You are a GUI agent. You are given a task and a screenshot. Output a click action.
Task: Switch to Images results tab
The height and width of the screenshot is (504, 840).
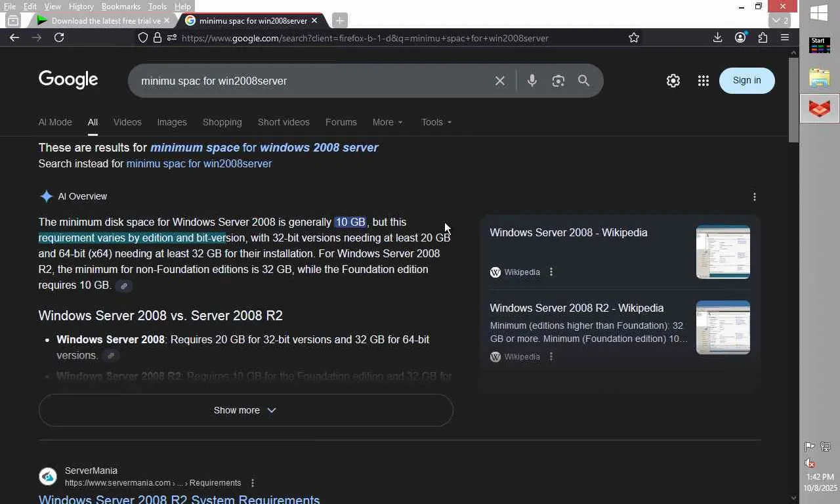(172, 122)
